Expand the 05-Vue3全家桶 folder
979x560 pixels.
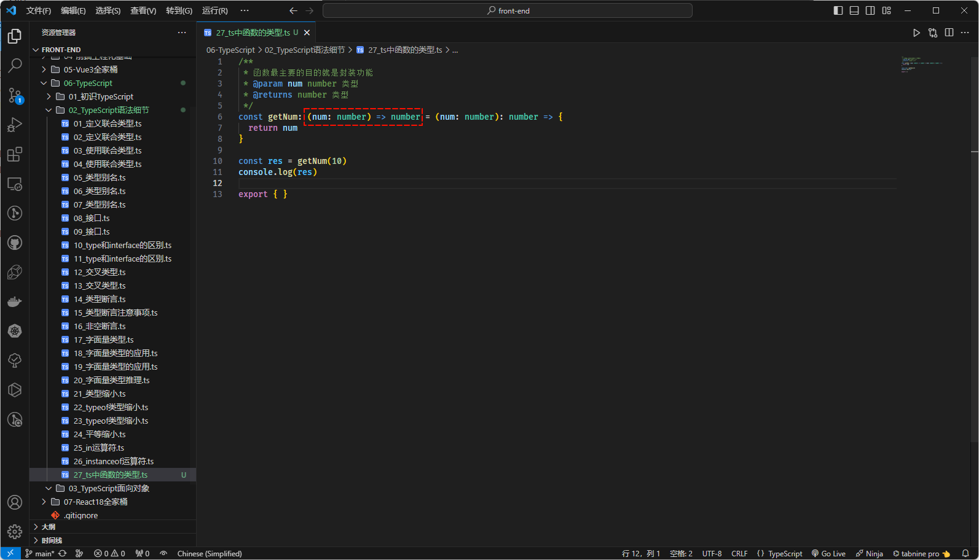[90, 69]
